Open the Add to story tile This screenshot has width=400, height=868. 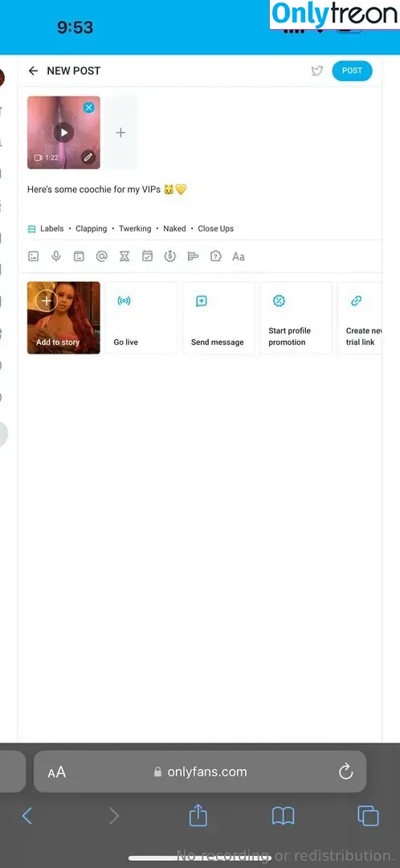coord(63,317)
